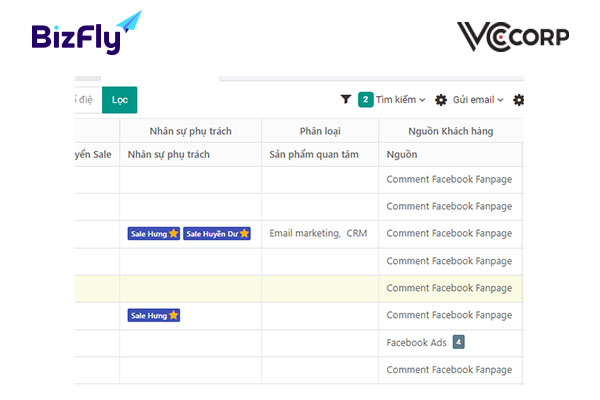Click Sale Hưng tag in Email marketing row
600x400 pixels.
pos(153,233)
